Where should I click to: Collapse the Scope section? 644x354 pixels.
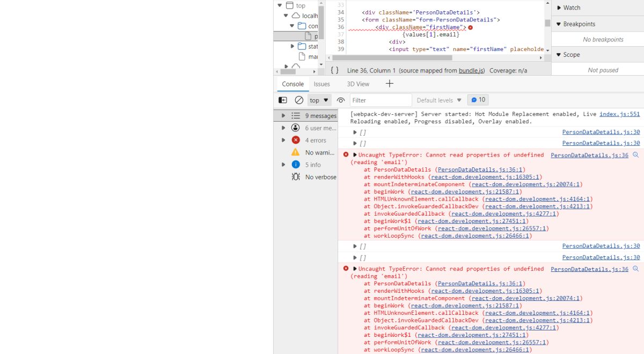[559, 55]
